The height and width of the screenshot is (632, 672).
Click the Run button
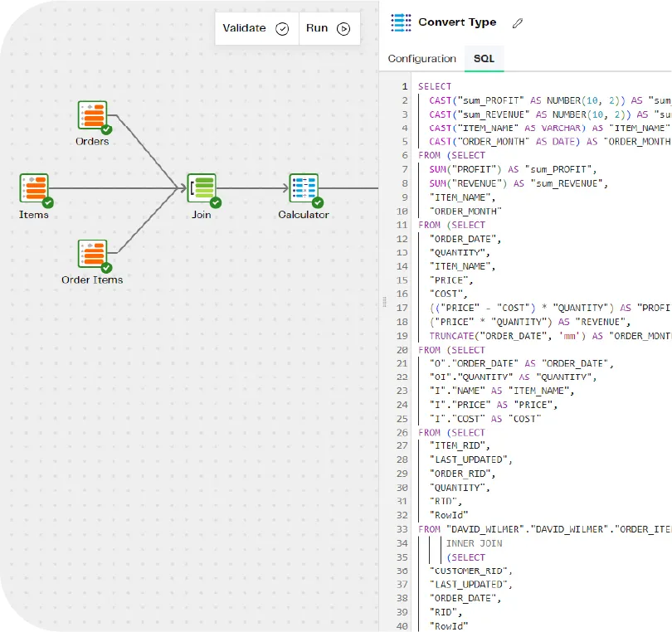329,28
